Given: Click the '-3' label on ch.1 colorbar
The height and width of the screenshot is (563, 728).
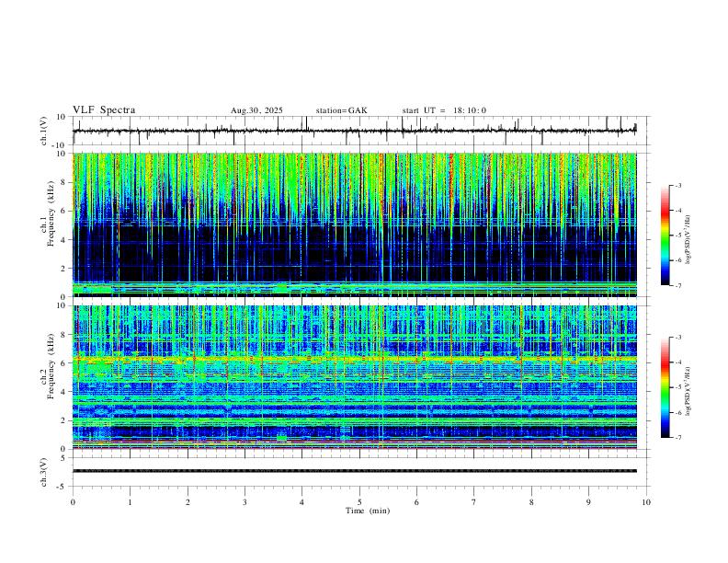Looking at the screenshot, I should tap(678, 185).
